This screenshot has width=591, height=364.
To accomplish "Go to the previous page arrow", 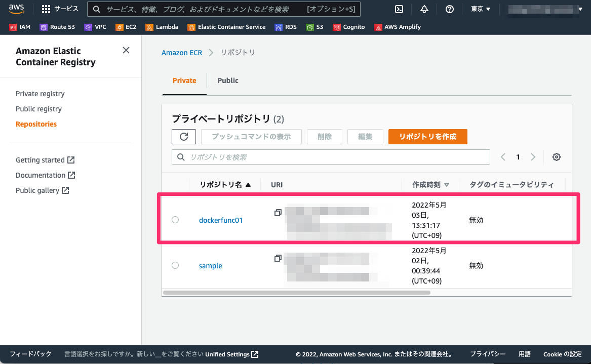I will coord(503,157).
